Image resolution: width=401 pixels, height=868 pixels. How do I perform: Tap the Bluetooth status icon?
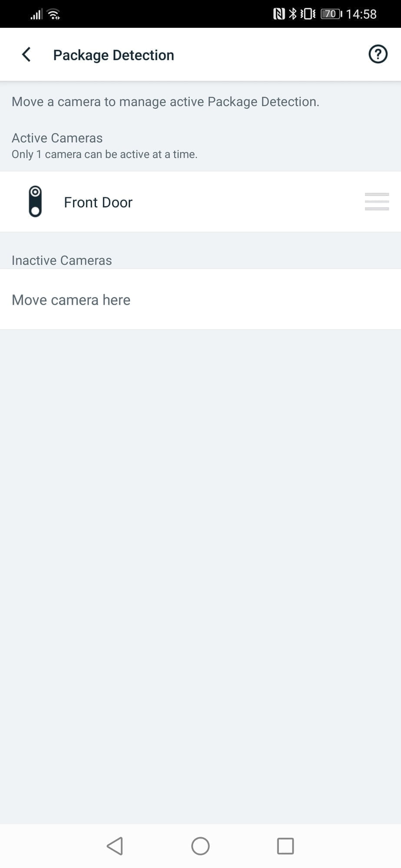(x=293, y=14)
